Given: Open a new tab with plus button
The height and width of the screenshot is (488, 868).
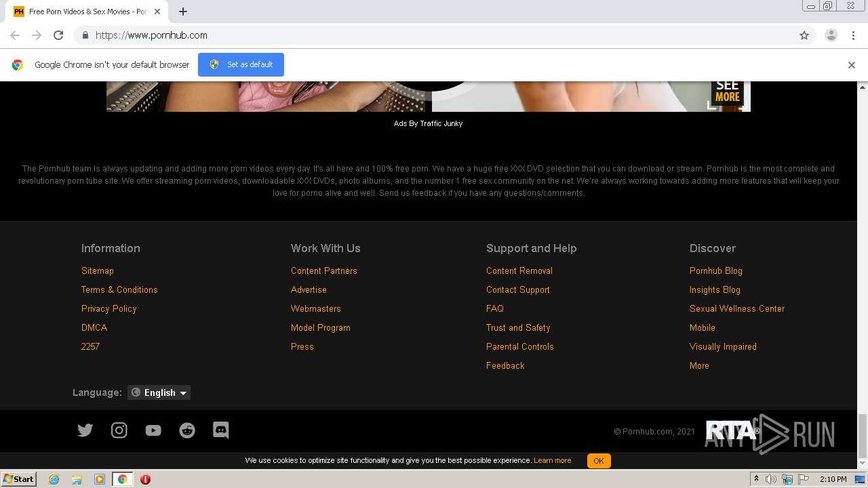Looking at the screenshot, I should (x=183, y=12).
